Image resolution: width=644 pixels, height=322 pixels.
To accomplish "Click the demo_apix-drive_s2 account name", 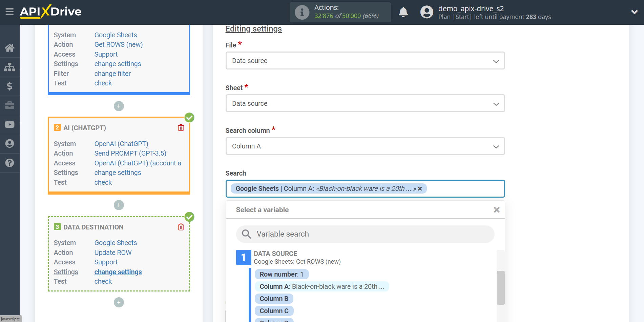I will click(x=471, y=8).
